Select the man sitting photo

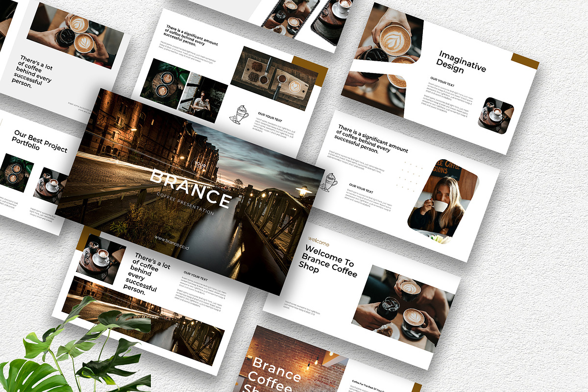point(202,98)
